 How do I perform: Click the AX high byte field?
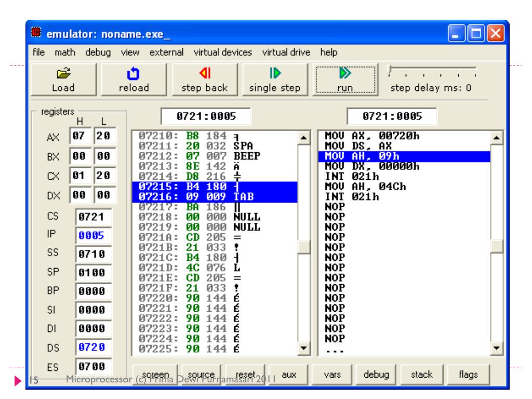(x=80, y=136)
